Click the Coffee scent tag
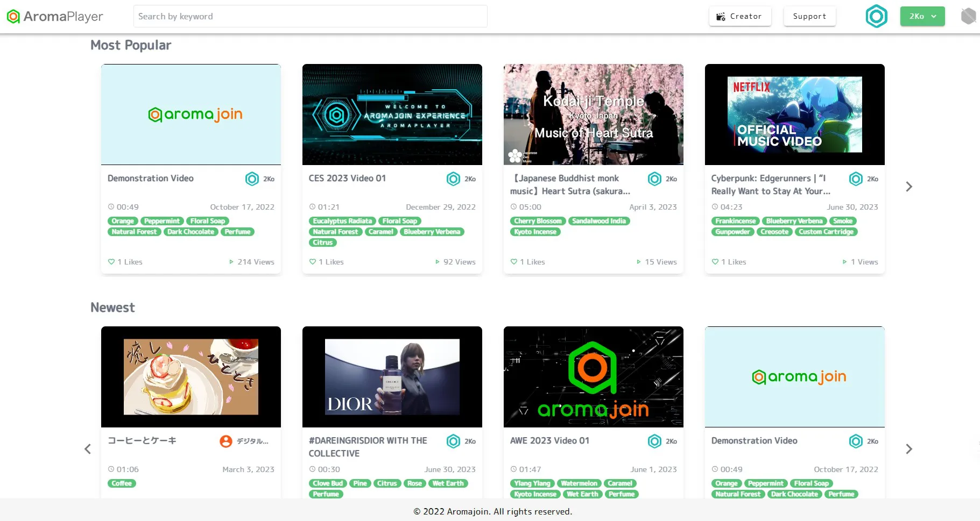 122,483
